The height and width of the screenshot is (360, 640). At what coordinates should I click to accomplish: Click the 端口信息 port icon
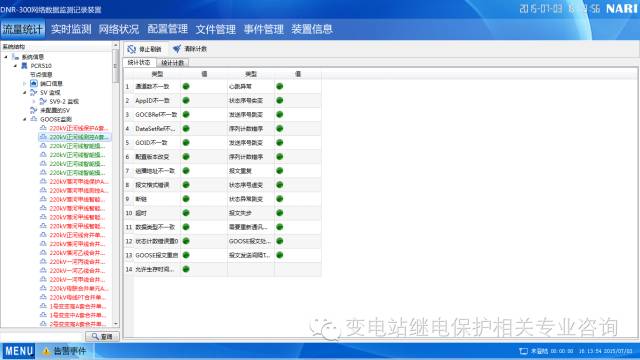(x=34, y=83)
